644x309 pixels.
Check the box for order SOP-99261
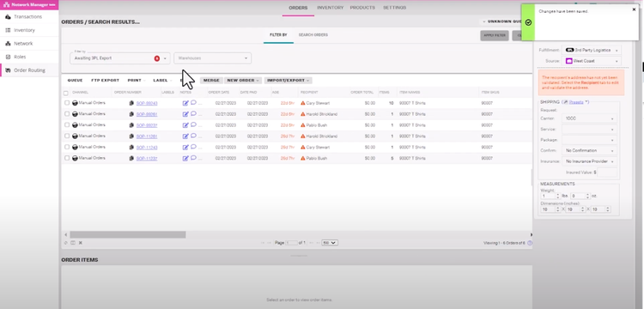[67, 114]
